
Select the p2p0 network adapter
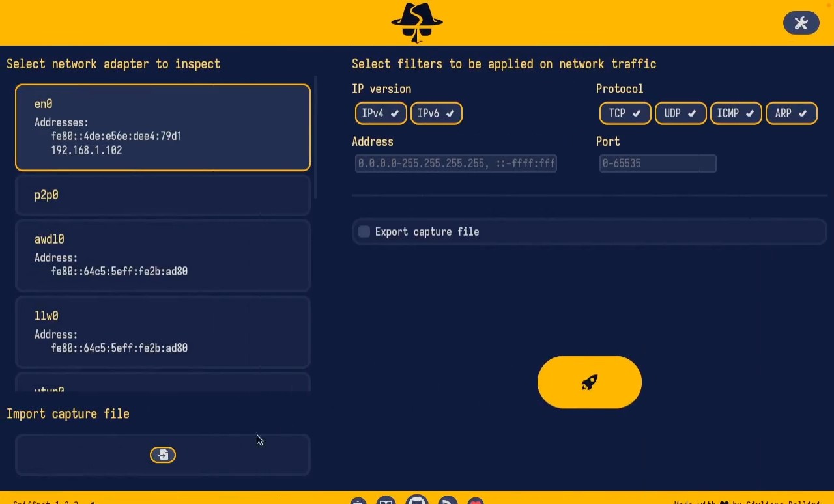tap(163, 195)
